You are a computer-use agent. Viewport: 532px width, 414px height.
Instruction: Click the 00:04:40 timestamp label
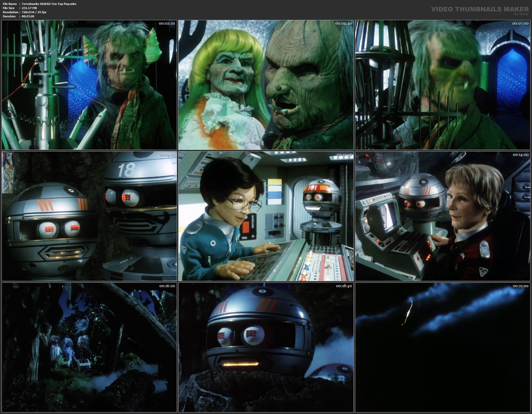[343, 24]
